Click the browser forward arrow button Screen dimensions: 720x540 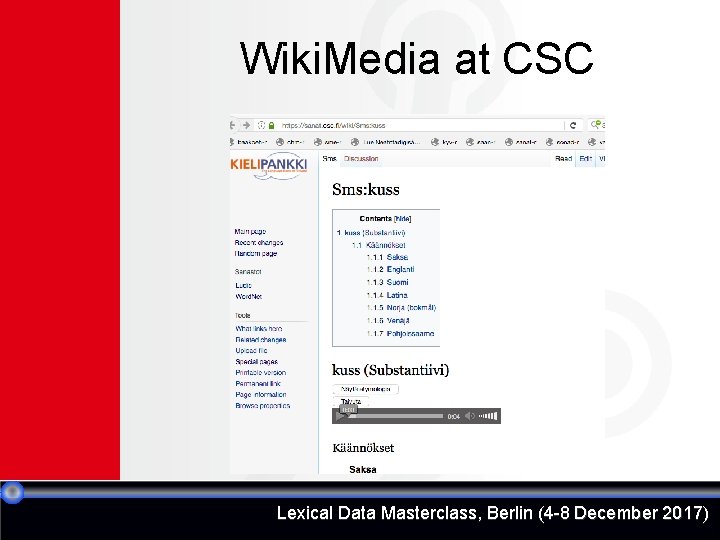247,125
